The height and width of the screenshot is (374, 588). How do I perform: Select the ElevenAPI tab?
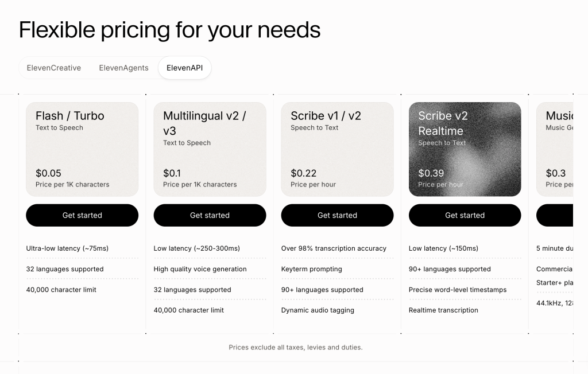(184, 68)
